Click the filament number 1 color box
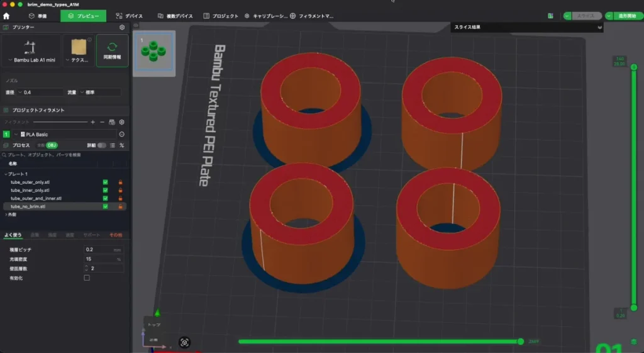Viewport: 644px width, 353px height. point(6,135)
